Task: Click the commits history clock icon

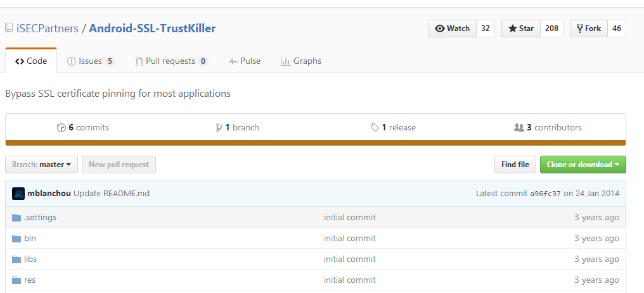Action: point(61,128)
